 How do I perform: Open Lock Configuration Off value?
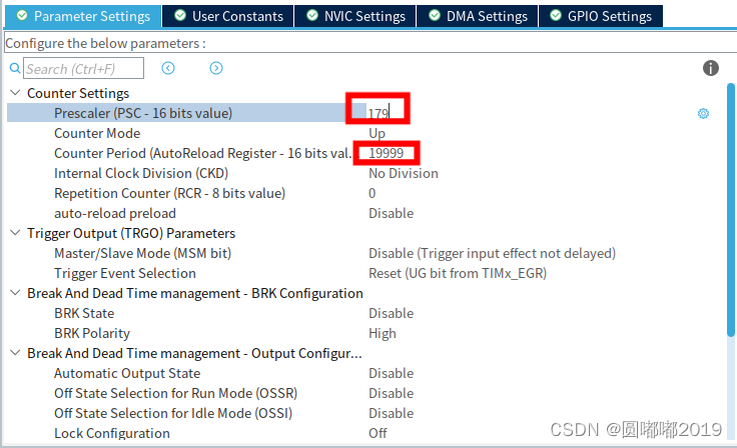click(377, 433)
